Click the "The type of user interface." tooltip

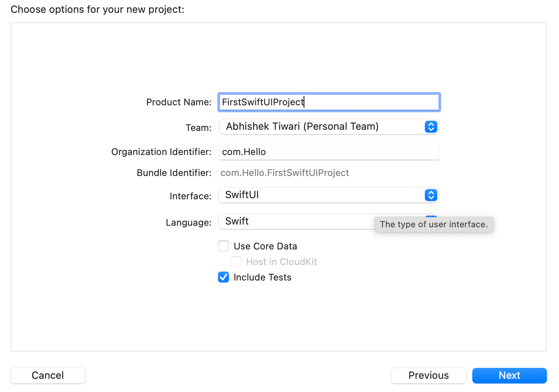click(x=434, y=225)
